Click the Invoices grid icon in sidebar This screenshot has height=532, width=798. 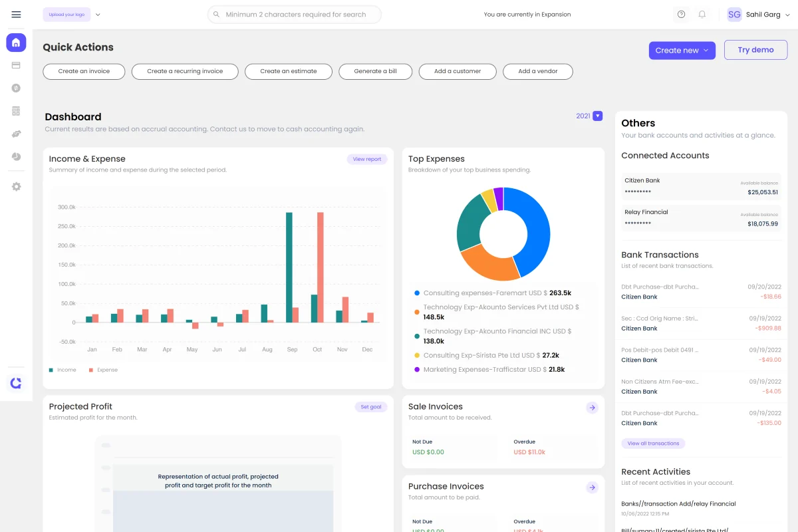coord(15,110)
